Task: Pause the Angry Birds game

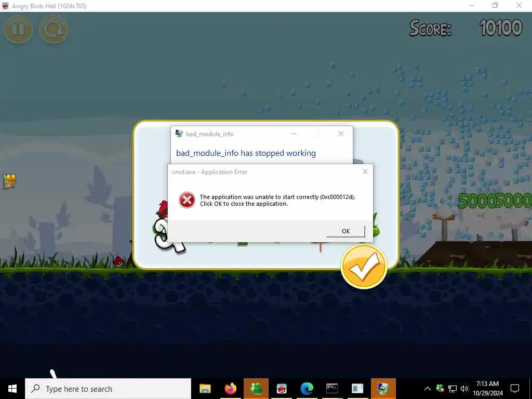Action: click(x=18, y=29)
